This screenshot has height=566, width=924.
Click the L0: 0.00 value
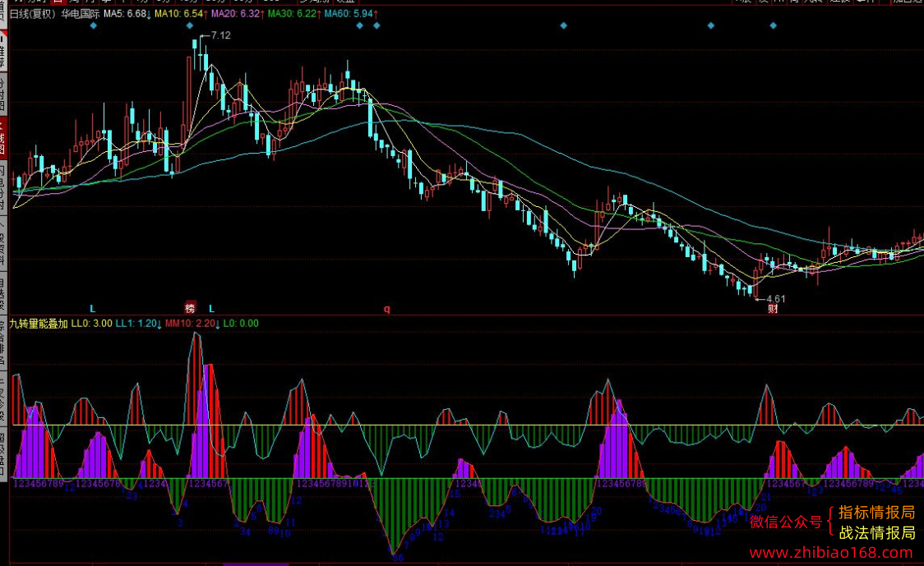click(x=240, y=324)
